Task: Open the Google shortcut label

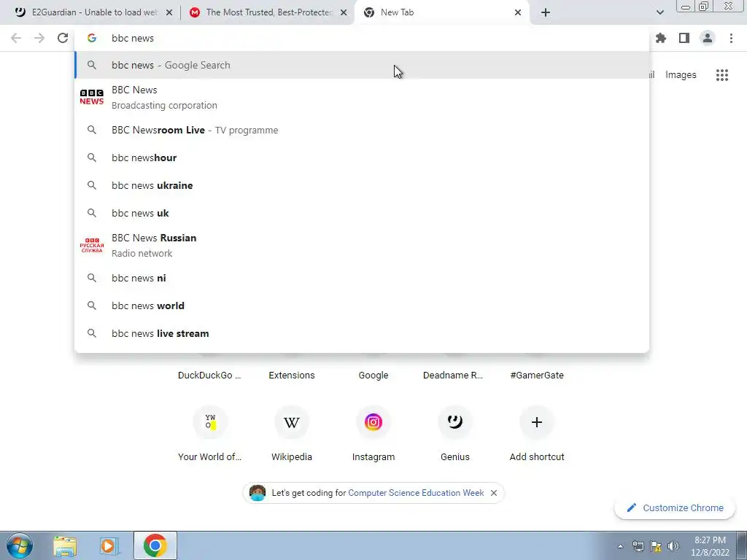Action: (x=373, y=376)
